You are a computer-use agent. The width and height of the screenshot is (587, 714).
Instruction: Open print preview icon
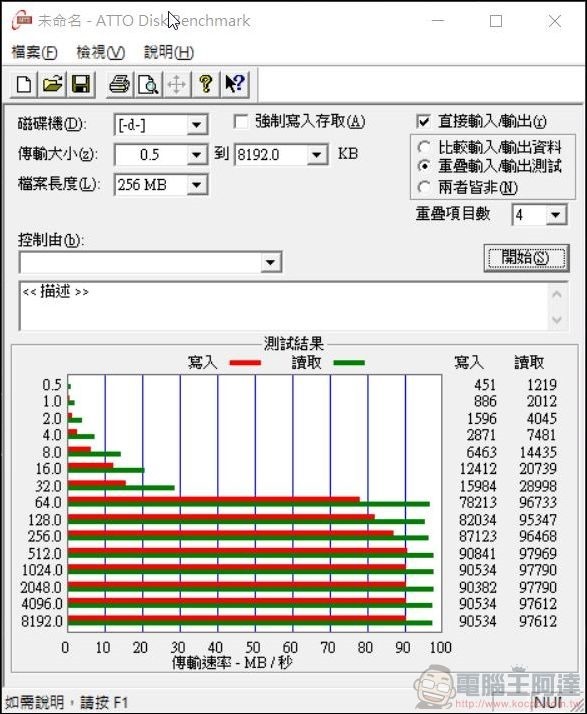coord(148,84)
